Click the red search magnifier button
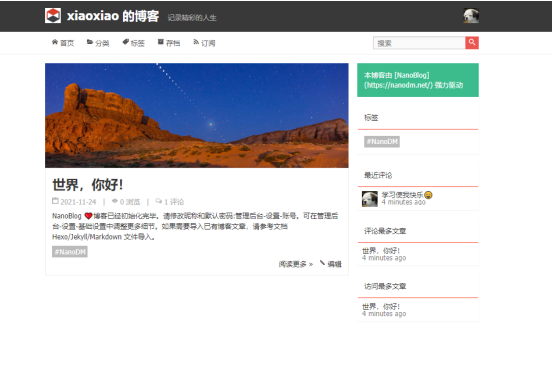The width and height of the screenshot is (553, 373). (x=472, y=43)
